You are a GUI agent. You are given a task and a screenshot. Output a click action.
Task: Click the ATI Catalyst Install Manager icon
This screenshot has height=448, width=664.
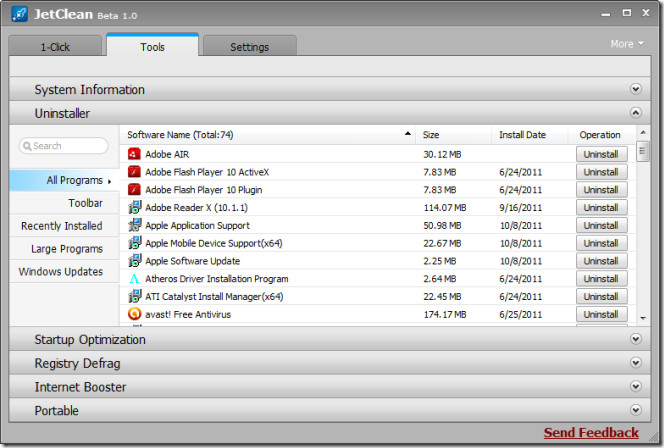135,296
